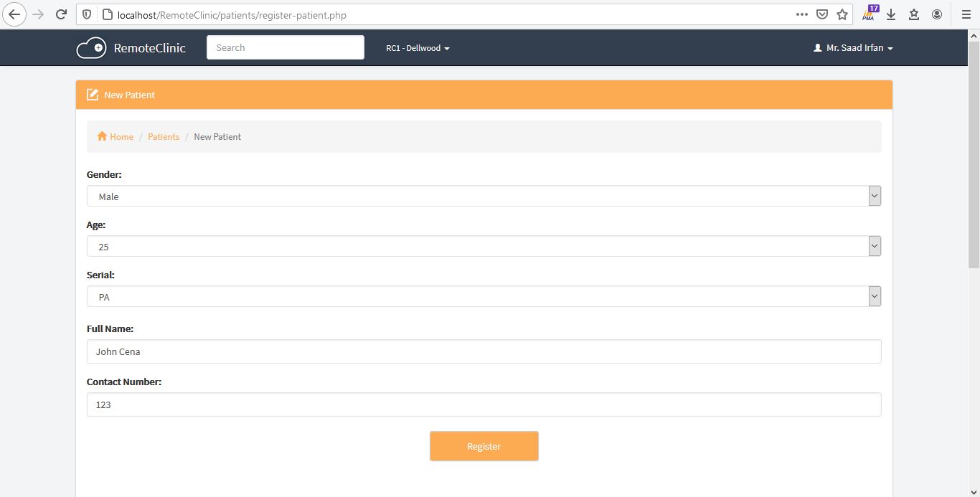Click the New Patient edit pencil icon
This screenshot has width=980, height=497.
93,95
